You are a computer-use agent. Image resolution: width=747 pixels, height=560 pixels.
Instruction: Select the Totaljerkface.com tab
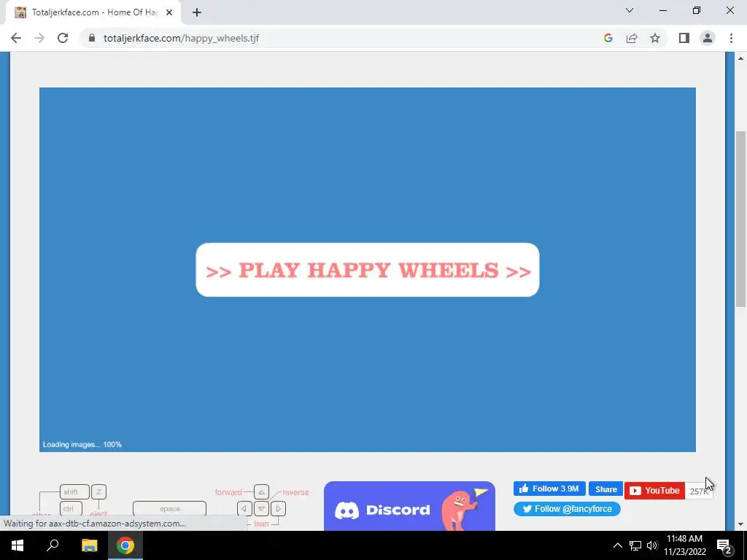[93, 12]
